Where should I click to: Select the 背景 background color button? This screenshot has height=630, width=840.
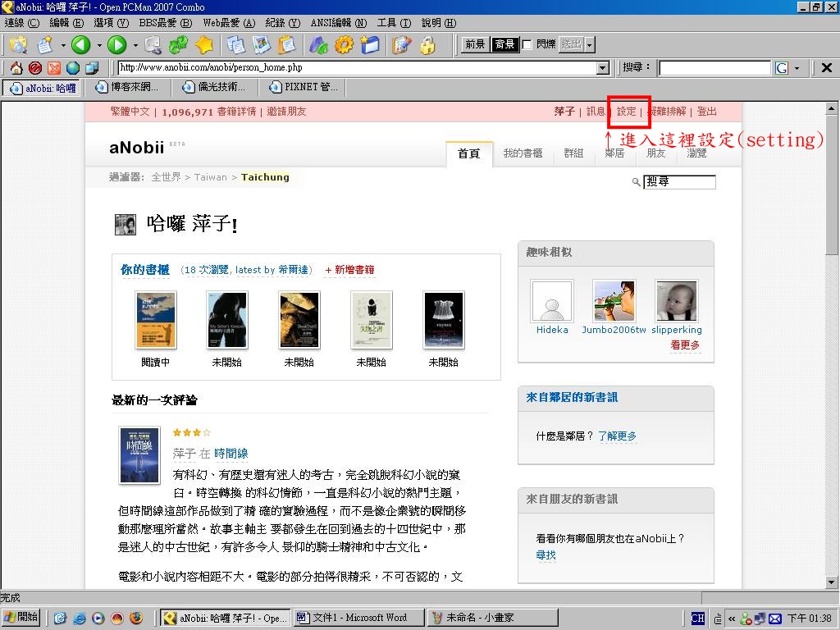(504, 44)
